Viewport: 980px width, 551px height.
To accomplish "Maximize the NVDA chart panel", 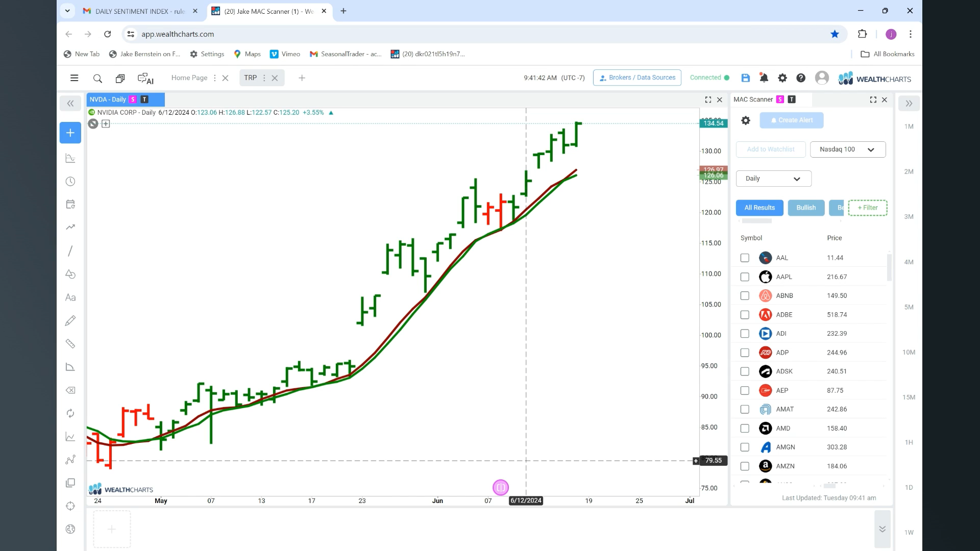I will click(708, 100).
